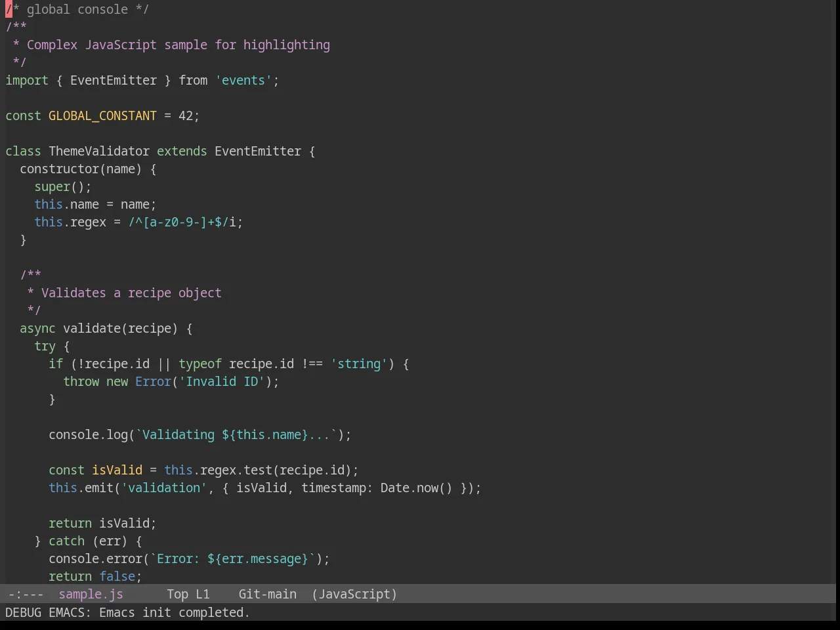This screenshot has width=840, height=630.
Task: Click the ThemeValidator class name
Action: click(x=99, y=151)
